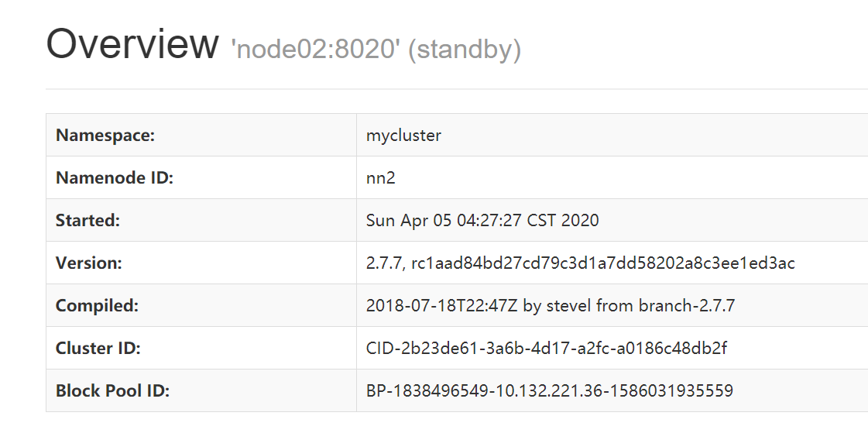Click the Compiled row label

coord(97,306)
